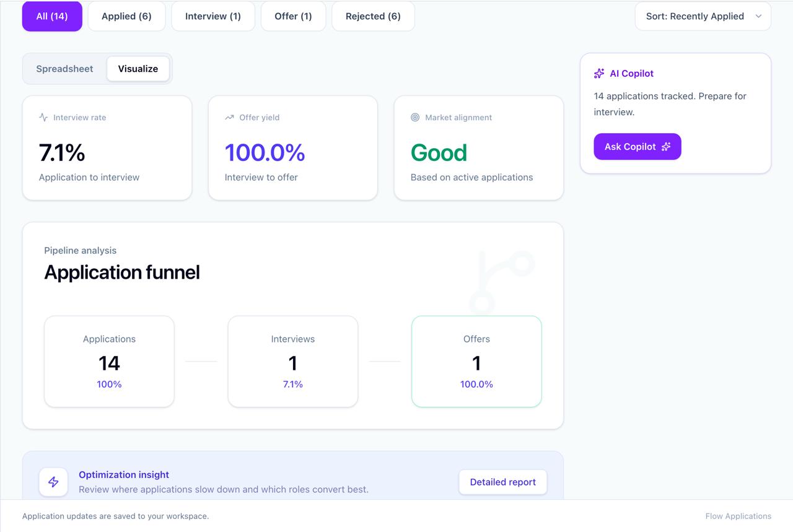
Task: Click the 100.0% offer yield value
Action: click(x=265, y=152)
